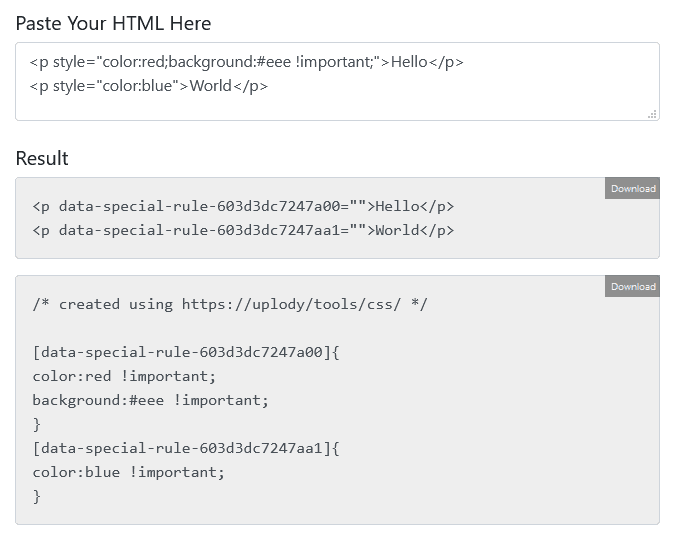Click the 'color:blue !important;' line
This screenshot has width=677, height=545.
pos(128,472)
